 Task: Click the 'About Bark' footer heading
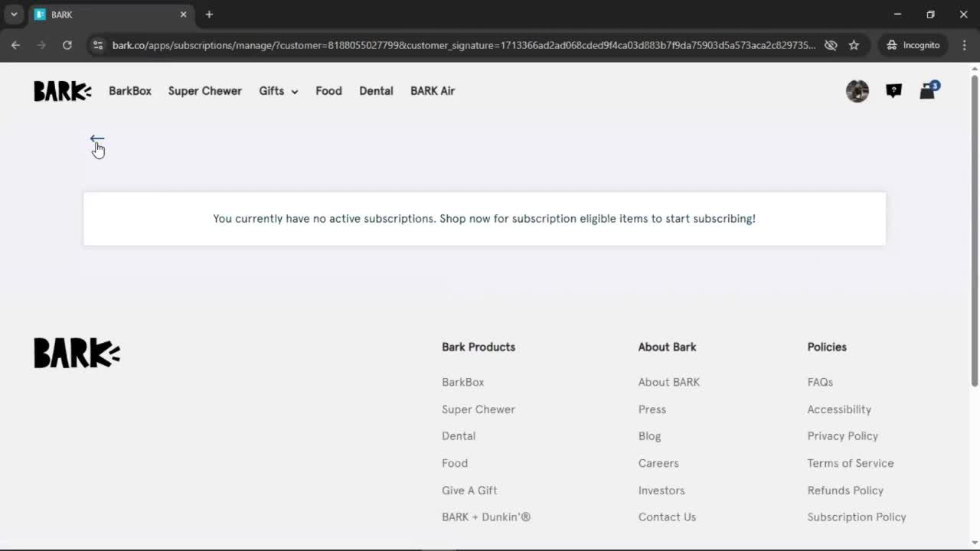click(x=668, y=347)
